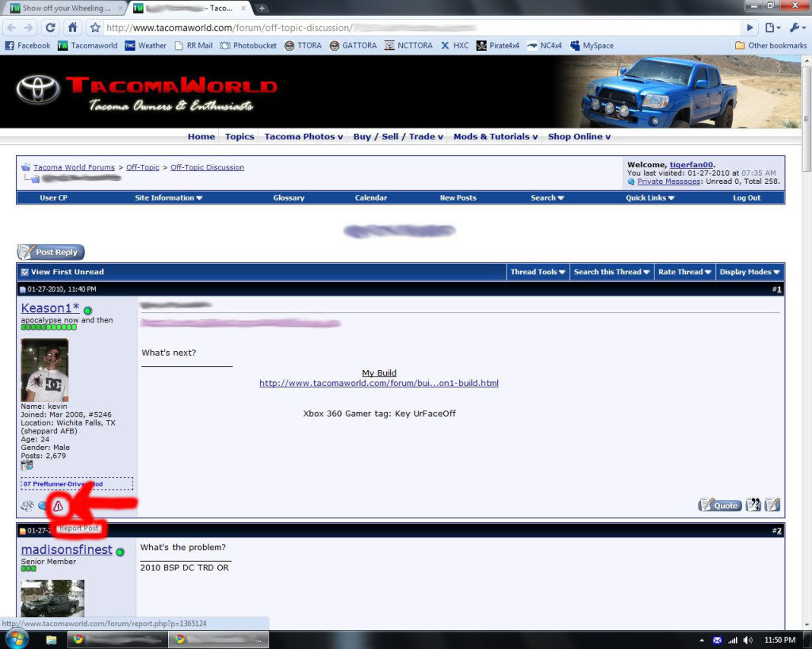Screen dimensions: 812x649
Task: Open Off-Topic breadcrumb link
Action: [x=143, y=167]
